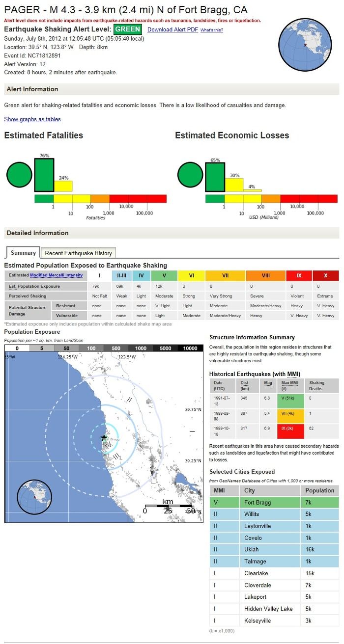Select the Talmage city row
Viewport: 344px width, 644px height.
(274, 561)
